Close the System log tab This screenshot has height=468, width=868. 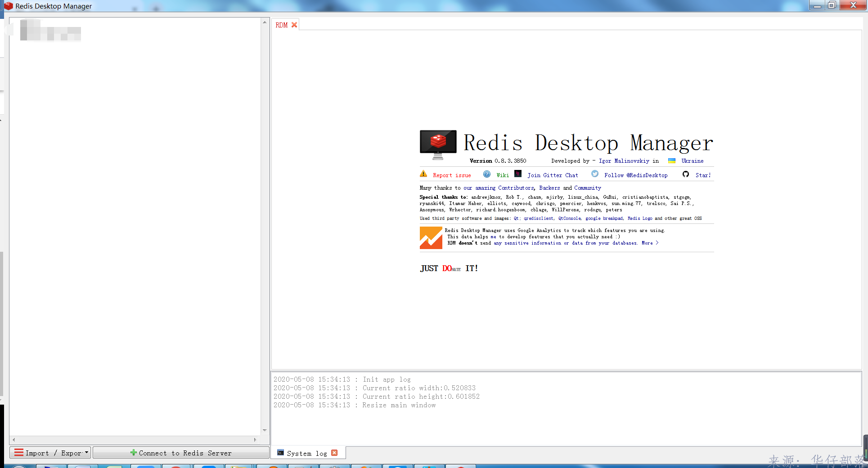pyautogui.click(x=334, y=453)
